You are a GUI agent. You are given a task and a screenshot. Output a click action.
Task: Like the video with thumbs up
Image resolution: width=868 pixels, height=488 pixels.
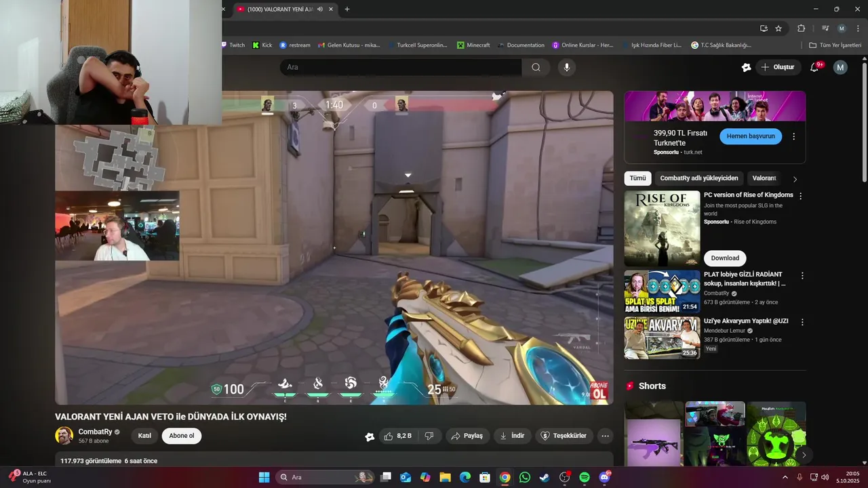[398, 436]
